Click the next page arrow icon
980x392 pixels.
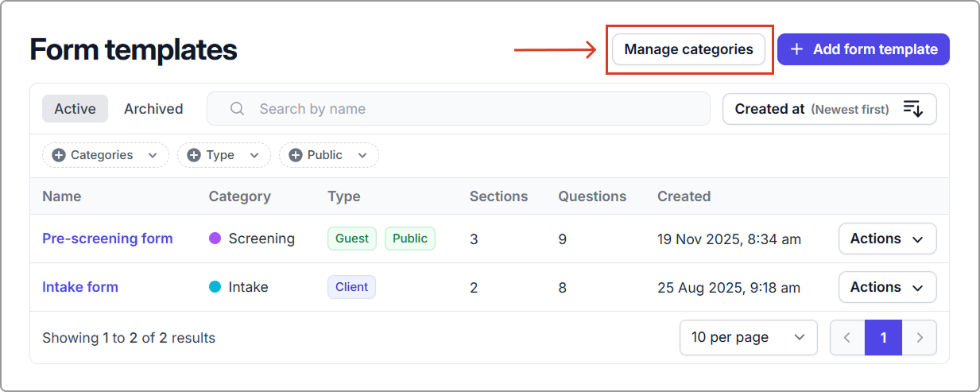[x=920, y=338]
